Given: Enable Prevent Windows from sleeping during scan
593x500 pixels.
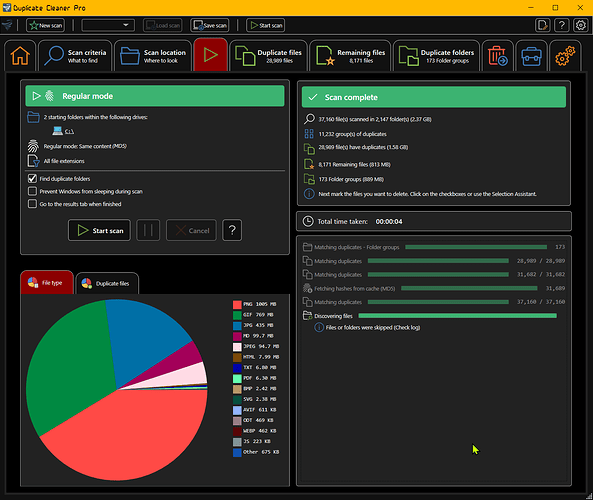Looking at the screenshot, I should (33, 191).
